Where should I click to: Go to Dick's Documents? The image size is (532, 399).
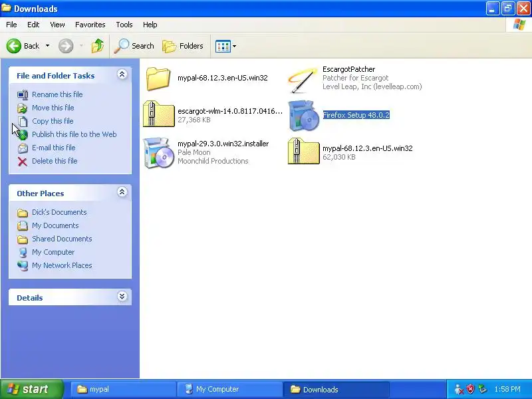(59, 212)
